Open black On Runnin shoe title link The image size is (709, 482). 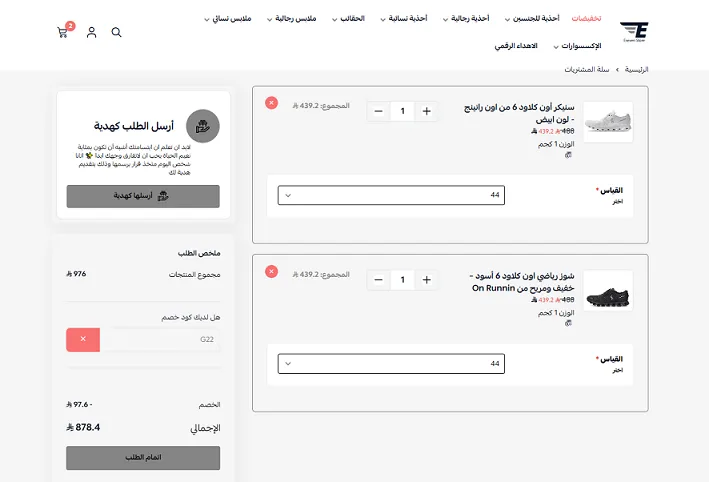(522, 282)
